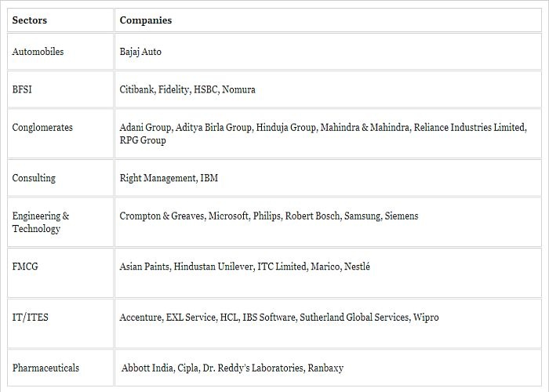549x392 pixels.
Task: Click the cell listing Adani Group and Aditya Birla Group
Action: pyautogui.click(x=328, y=134)
